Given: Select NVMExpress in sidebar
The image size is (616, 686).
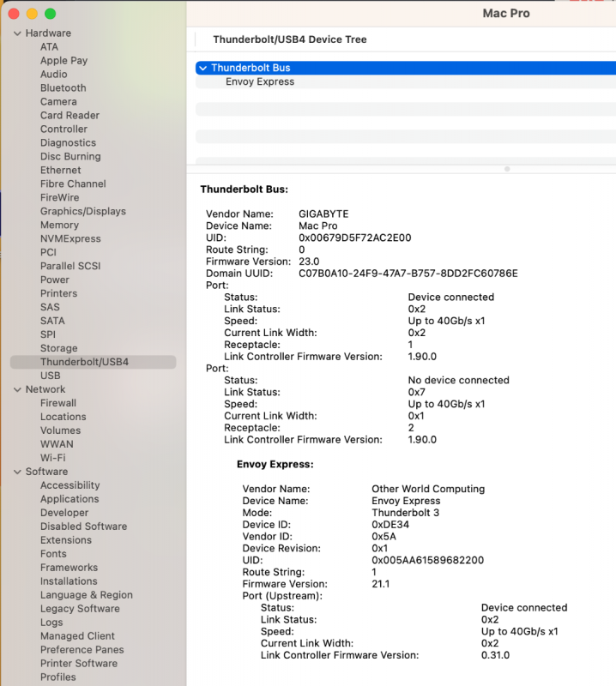Looking at the screenshot, I should tap(70, 239).
